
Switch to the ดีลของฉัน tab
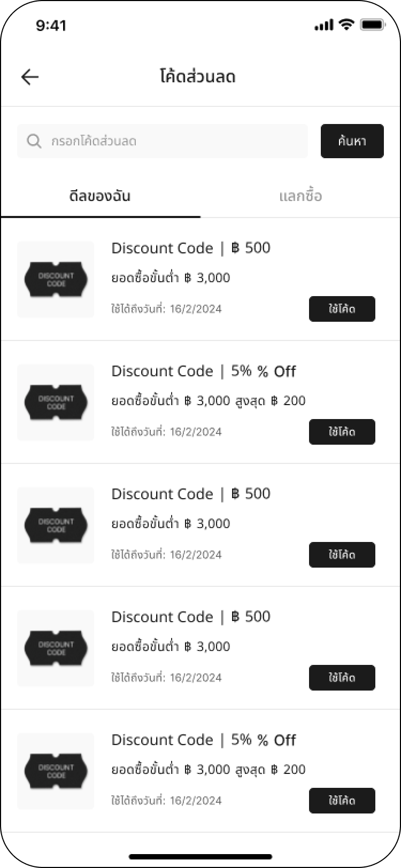[x=100, y=196]
